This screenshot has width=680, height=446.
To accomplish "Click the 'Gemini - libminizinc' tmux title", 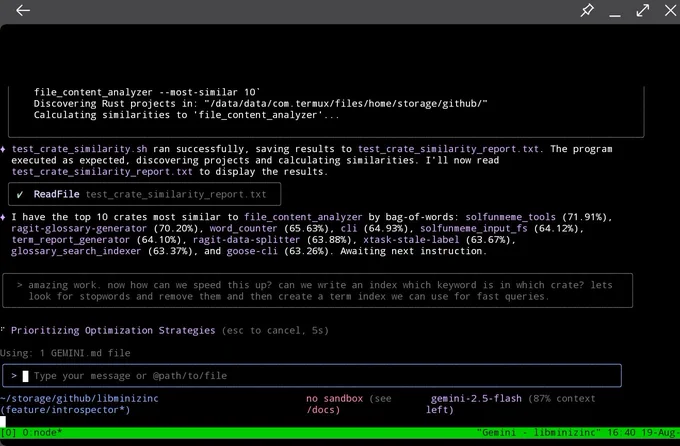I will tap(539, 433).
